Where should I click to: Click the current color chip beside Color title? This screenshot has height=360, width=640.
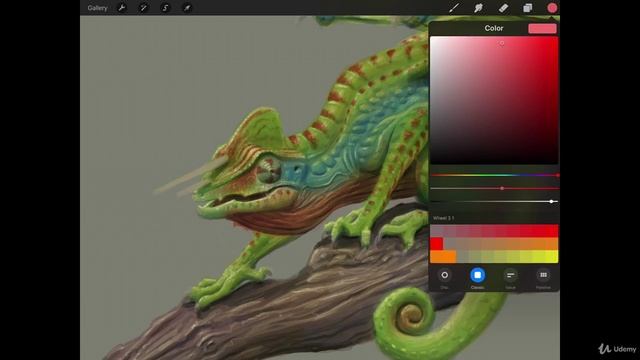(542, 28)
